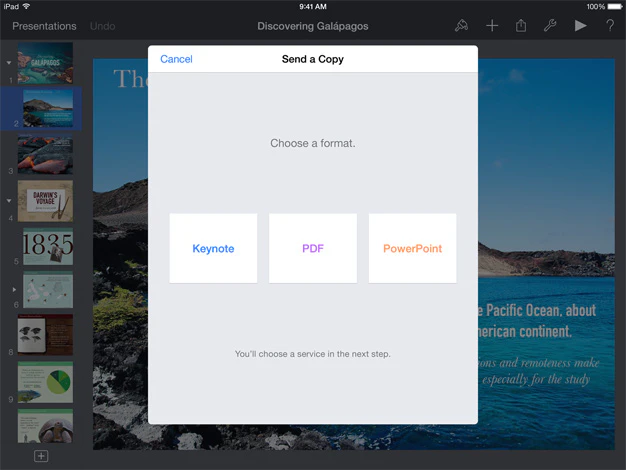Viewport: 626px width, 470px height.
Task: Open the Share icon
Action: (521, 26)
